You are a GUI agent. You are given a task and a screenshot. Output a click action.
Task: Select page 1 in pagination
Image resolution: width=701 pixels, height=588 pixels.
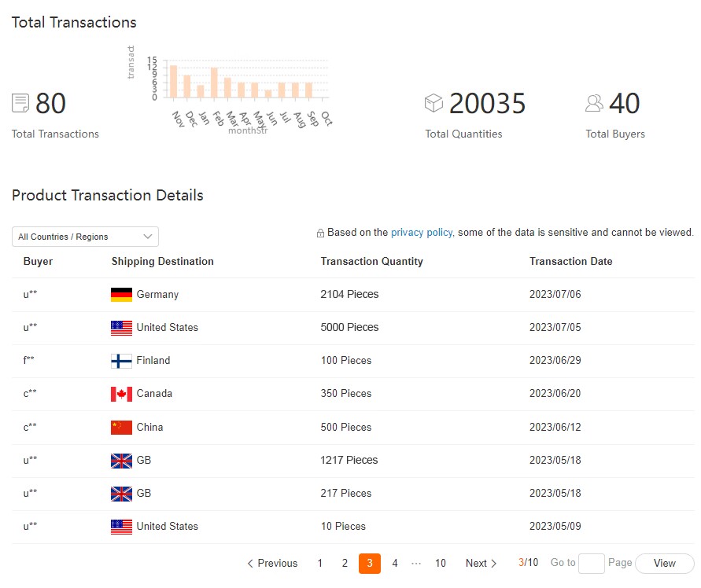[x=320, y=564]
